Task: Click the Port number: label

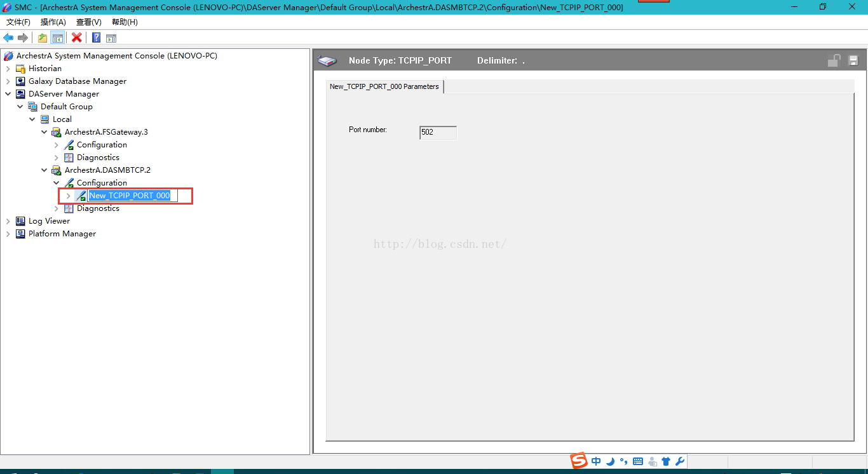Action: coord(368,130)
